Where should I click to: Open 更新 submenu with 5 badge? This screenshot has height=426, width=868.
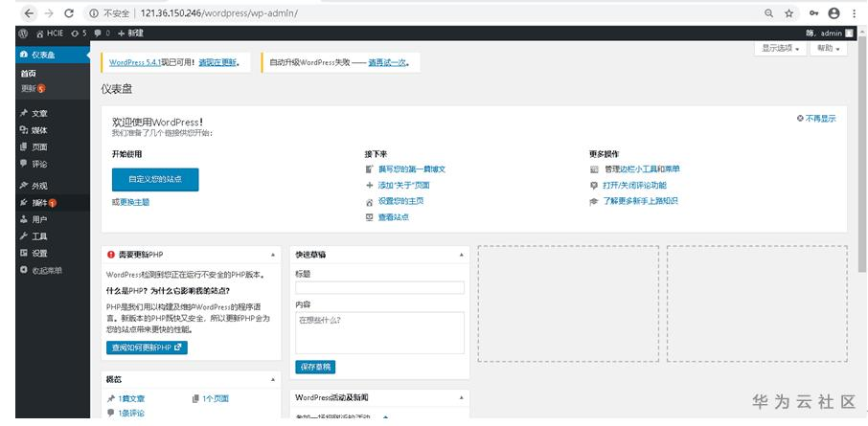click(34, 88)
